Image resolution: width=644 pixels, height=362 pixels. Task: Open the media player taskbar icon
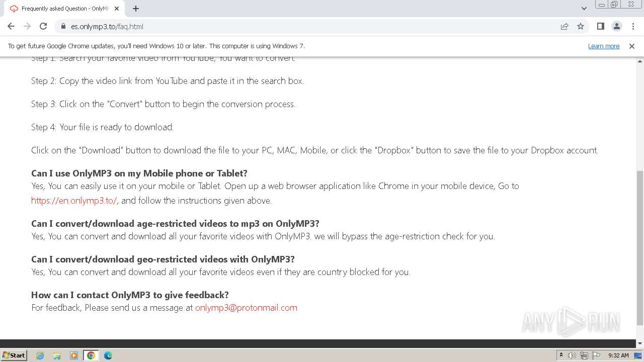pos(74,355)
